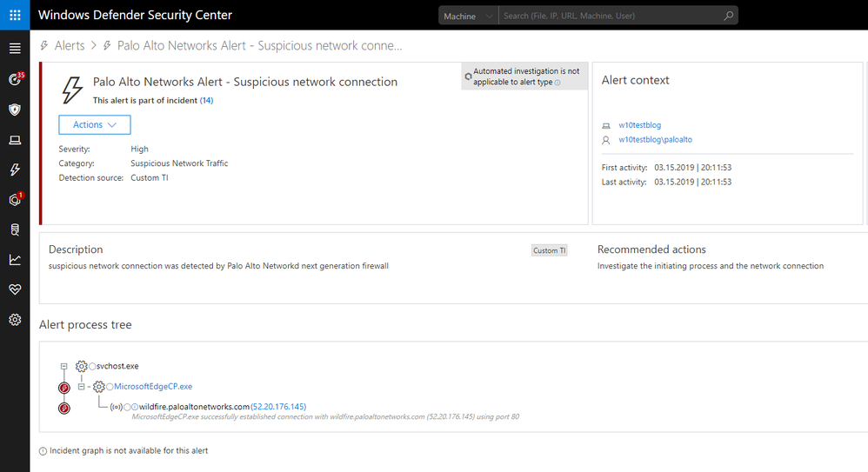Click First activity timestamp value
868x472 pixels.
pyautogui.click(x=692, y=167)
